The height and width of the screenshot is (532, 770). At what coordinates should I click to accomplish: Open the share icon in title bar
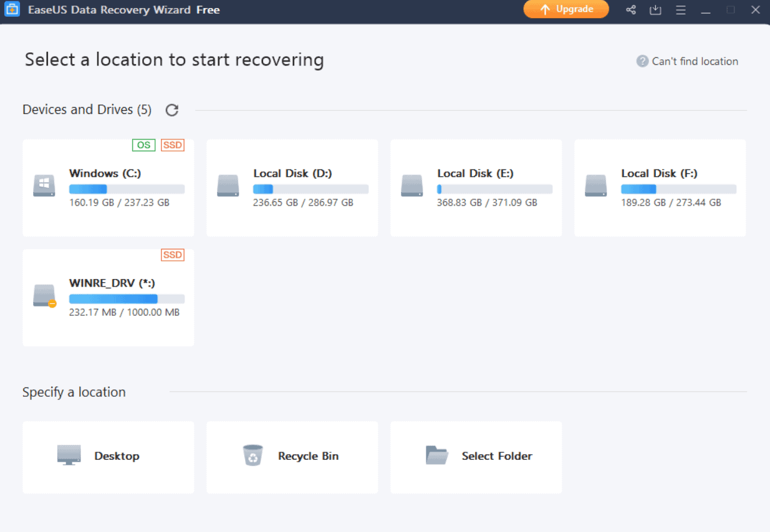point(631,10)
